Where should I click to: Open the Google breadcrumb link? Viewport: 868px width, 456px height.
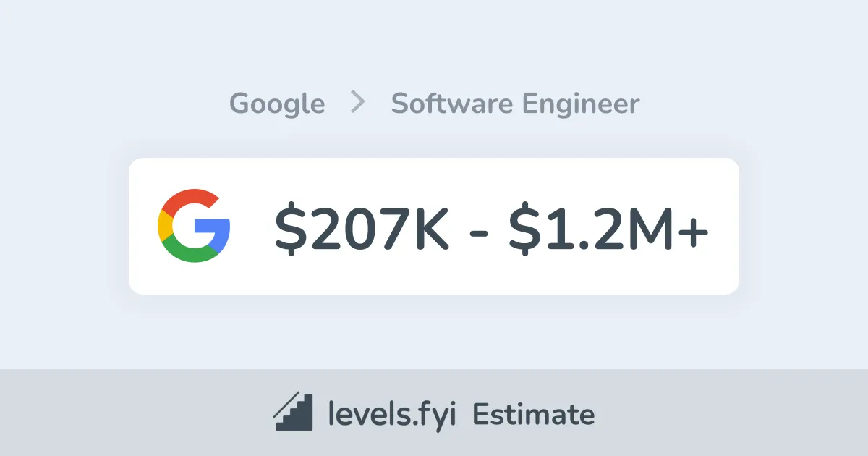click(277, 104)
